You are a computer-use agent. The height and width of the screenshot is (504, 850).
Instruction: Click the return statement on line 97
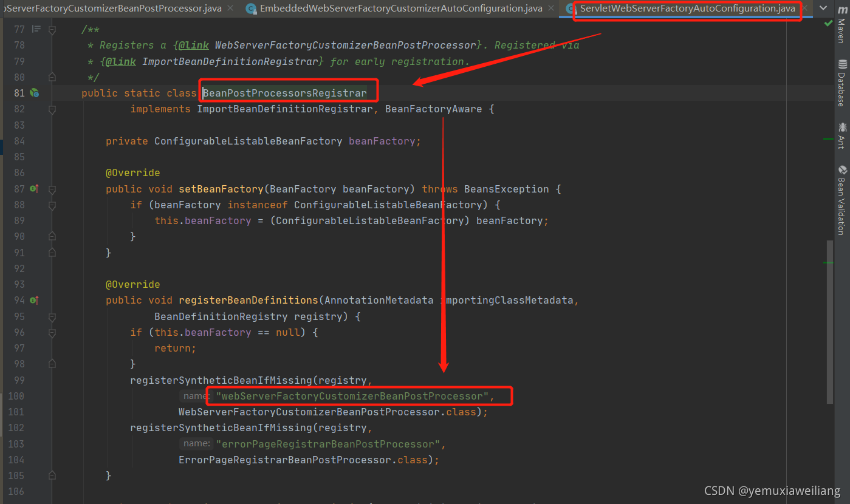click(175, 348)
